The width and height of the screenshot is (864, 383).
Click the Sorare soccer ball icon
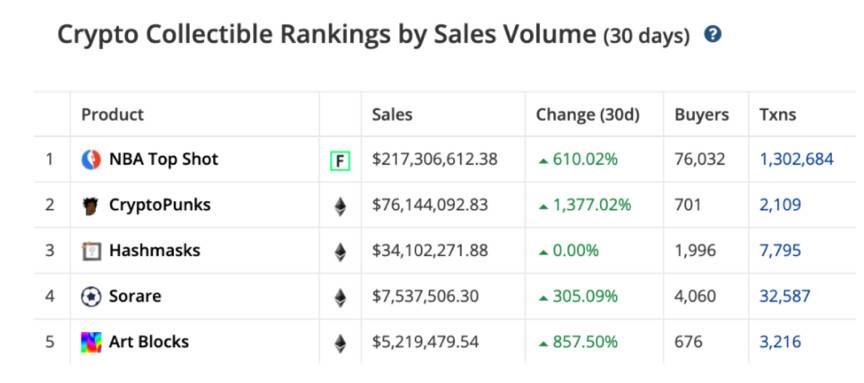click(91, 297)
